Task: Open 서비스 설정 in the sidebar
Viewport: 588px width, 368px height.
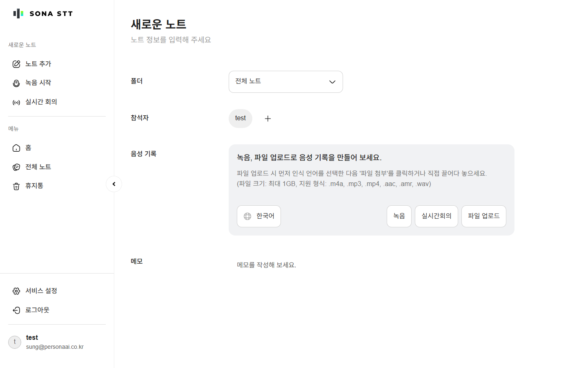Action: [57, 291]
